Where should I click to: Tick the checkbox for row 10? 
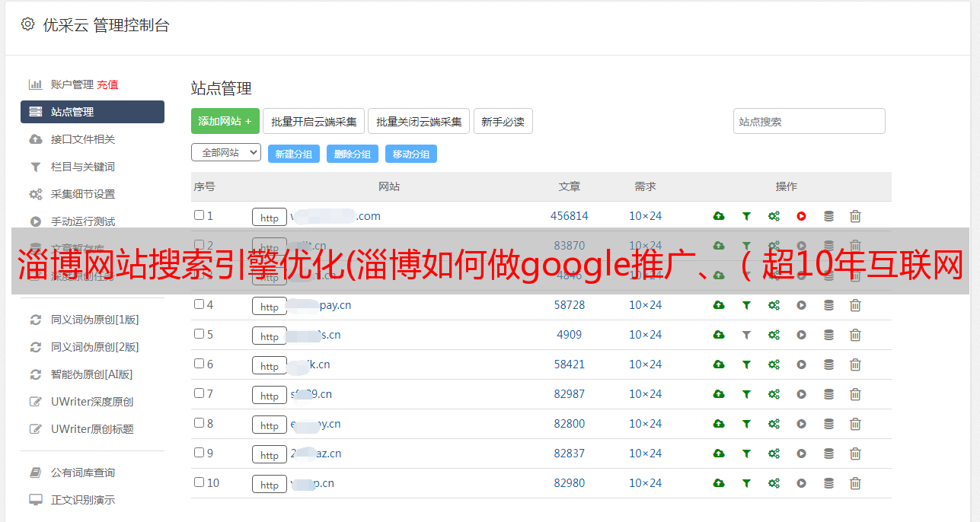(x=199, y=482)
